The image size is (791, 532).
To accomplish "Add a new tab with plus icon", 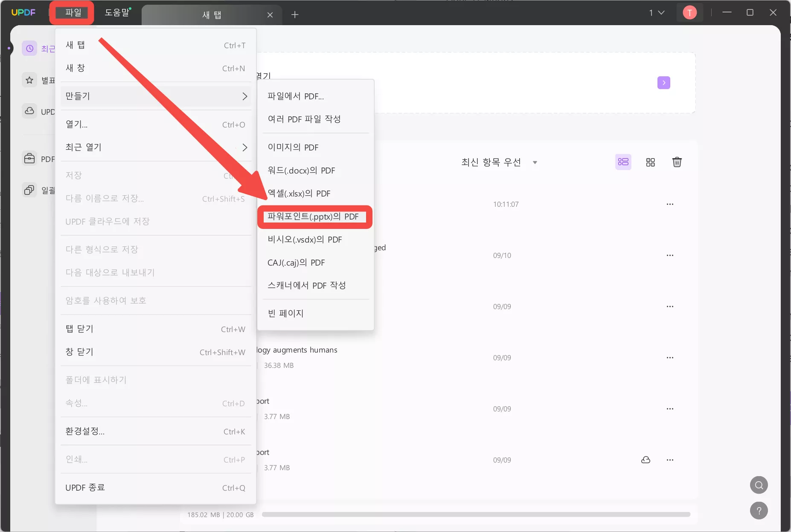I will click(295, 15).
